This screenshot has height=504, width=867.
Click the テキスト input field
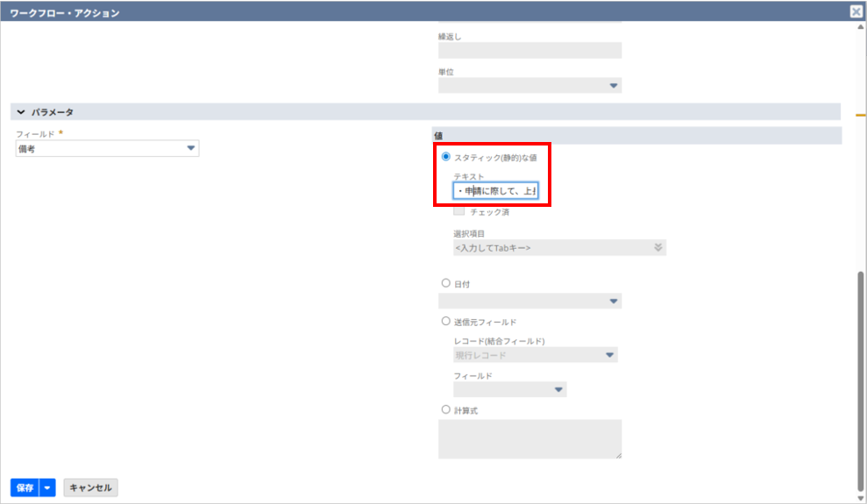[495, 190]
